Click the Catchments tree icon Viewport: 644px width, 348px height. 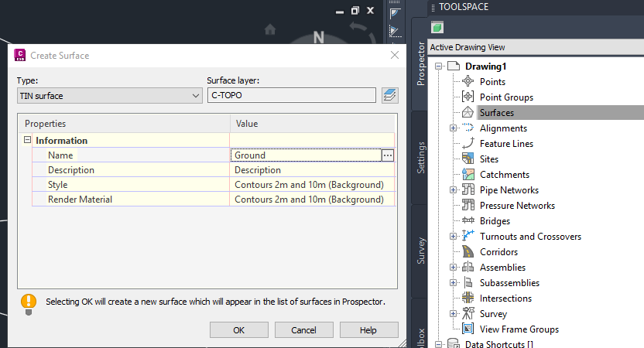coord(468,175)
